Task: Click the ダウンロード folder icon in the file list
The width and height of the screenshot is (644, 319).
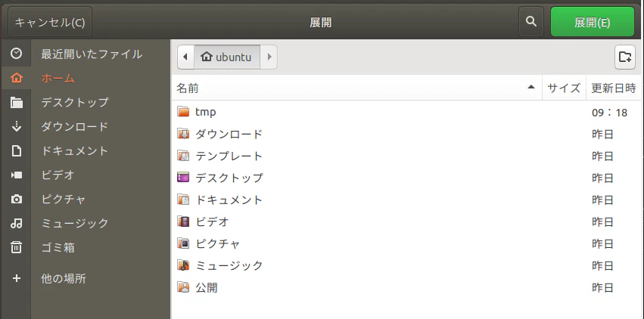Action: (x=183, y=134)
